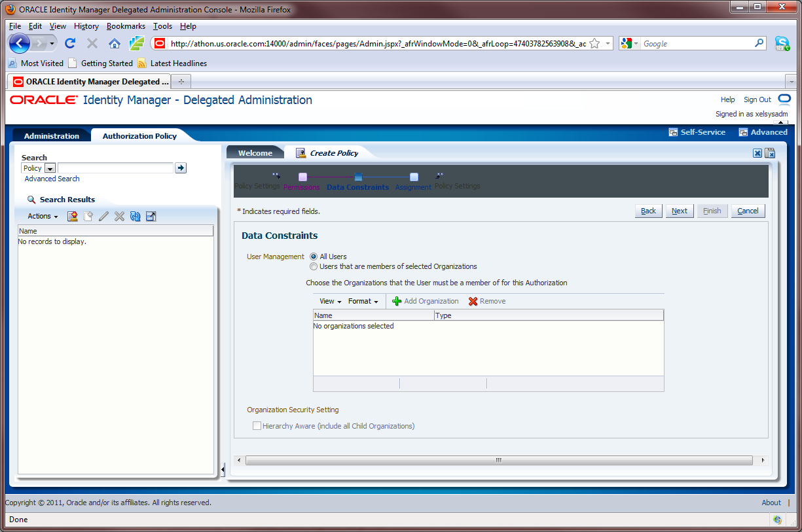Go to the Firefox home page
The height and width of the screenshot is (532, 802).
click(115, 44)
